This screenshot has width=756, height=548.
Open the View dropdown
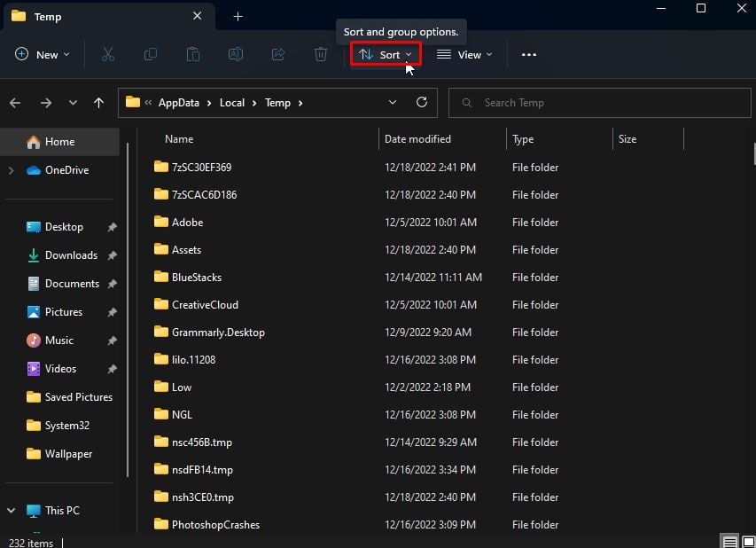pos(464,54)
